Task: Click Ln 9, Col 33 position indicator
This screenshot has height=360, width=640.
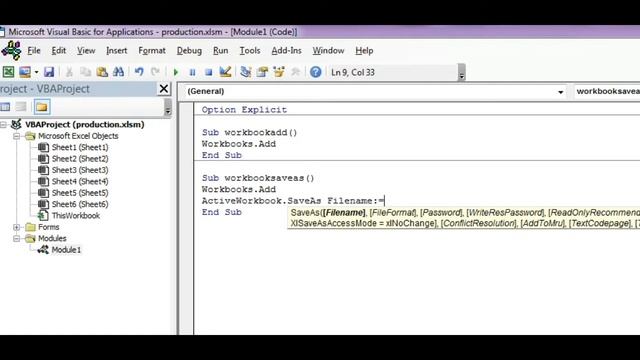Action: (353, 72)
